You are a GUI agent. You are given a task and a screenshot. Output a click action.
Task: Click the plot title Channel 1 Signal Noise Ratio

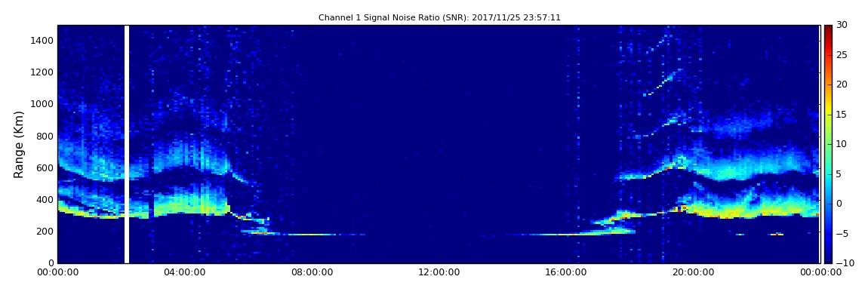(439, 17)
